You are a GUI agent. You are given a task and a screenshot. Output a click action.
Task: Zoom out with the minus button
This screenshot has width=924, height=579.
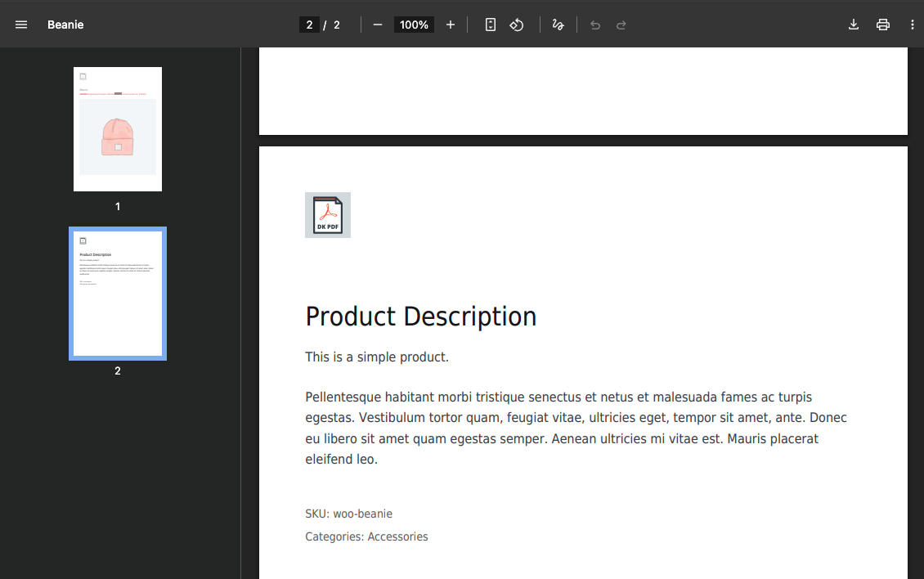pyautogui.click(x=378, y=25)
